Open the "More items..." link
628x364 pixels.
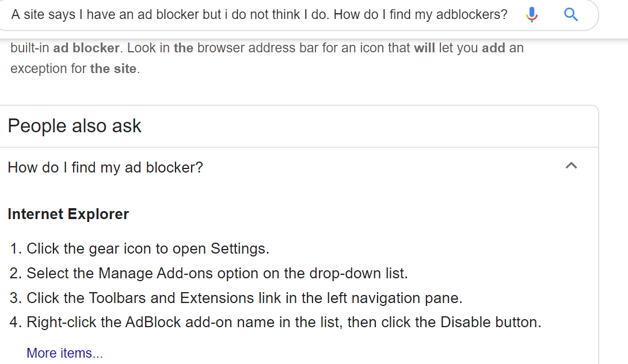64,352
